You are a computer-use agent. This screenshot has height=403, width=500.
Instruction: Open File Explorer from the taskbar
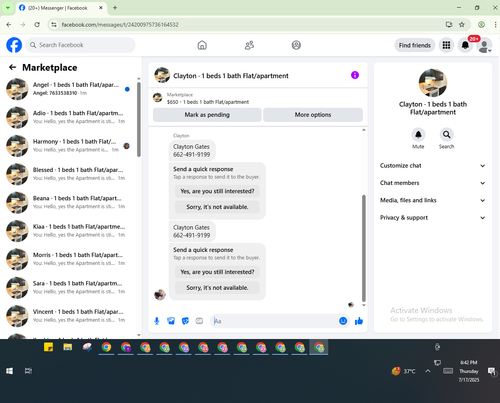click(68, 347)
